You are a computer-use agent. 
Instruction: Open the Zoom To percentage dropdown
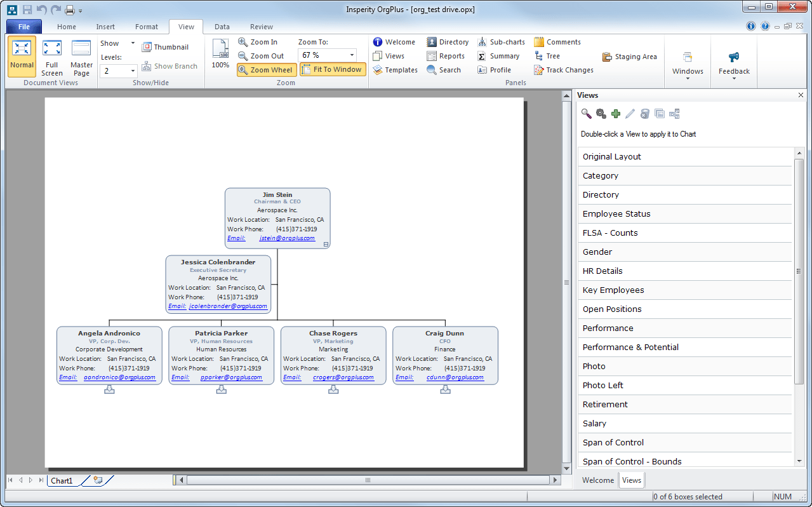click(352, 55)
